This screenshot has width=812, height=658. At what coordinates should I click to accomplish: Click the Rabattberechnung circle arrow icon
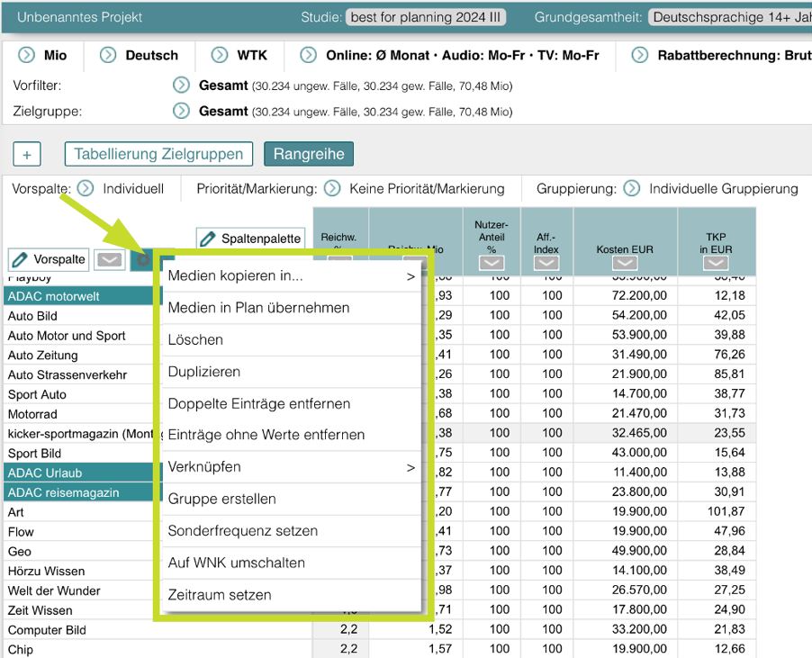(640, 55)
